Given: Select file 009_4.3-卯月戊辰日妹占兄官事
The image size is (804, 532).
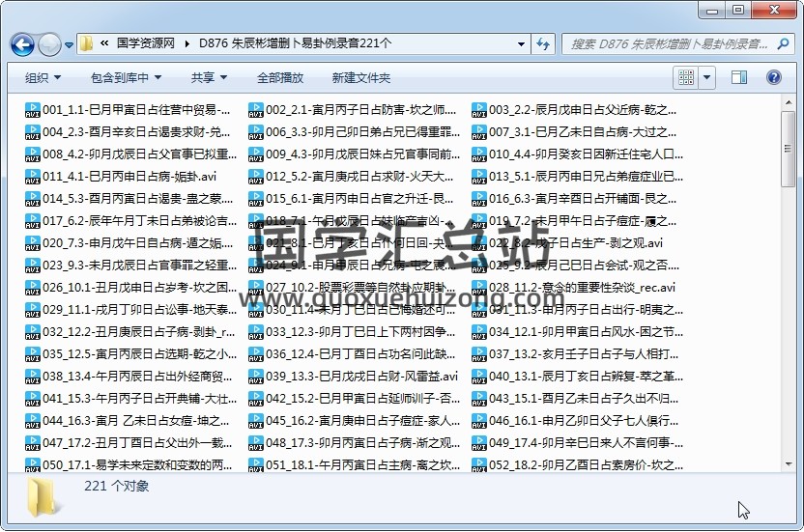Looking at the screenshot, I should coord(354,154).
